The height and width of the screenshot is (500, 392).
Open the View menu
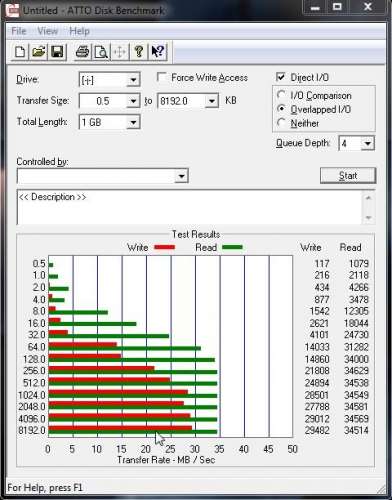(48, 31)
